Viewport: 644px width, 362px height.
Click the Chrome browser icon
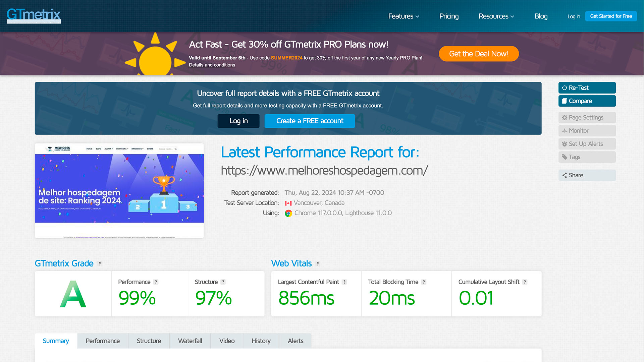(288, 213)
